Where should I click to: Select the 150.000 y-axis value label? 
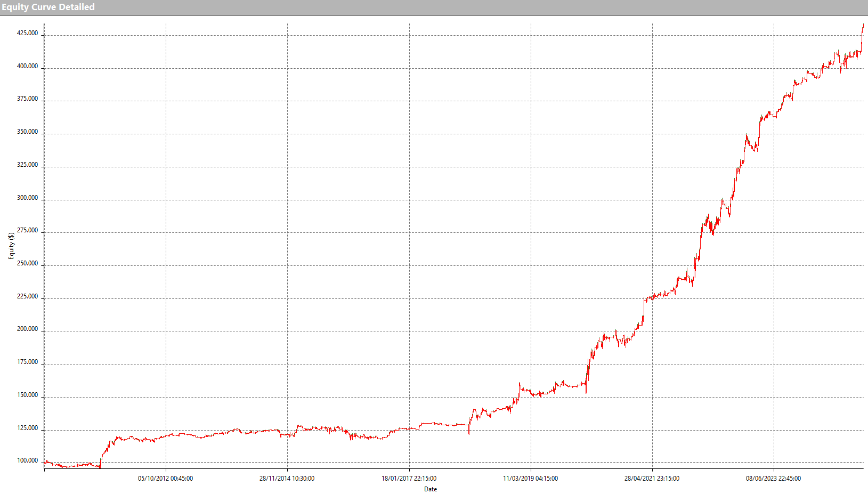28,395
